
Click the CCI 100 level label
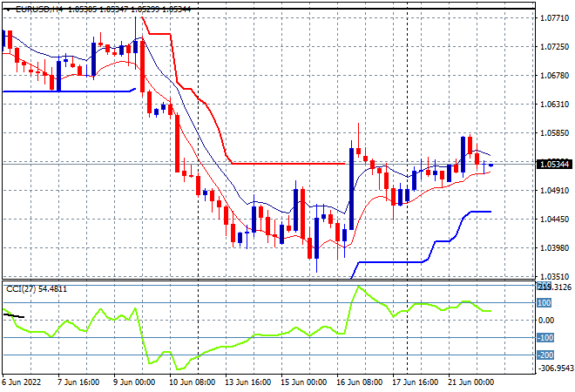coord(545,303)
